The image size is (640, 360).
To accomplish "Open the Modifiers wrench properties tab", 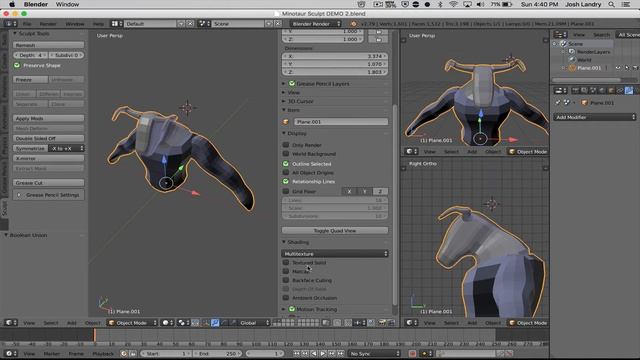I will [629, 90].
